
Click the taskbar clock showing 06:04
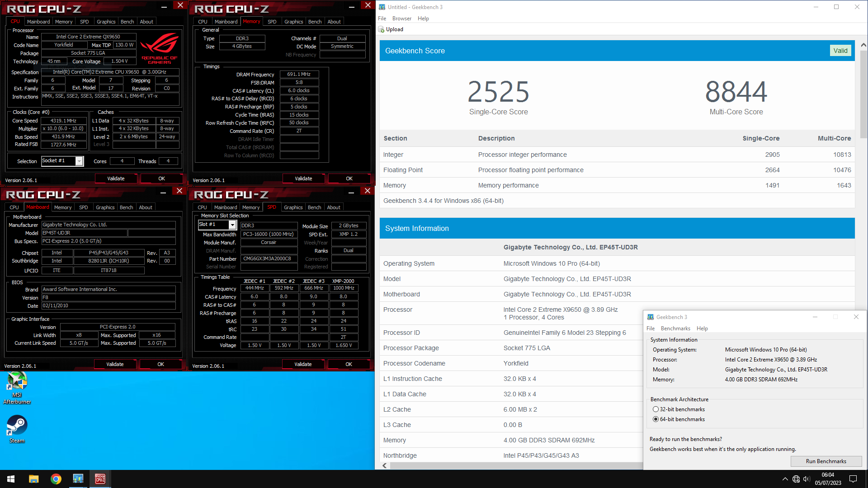[828, 479]
